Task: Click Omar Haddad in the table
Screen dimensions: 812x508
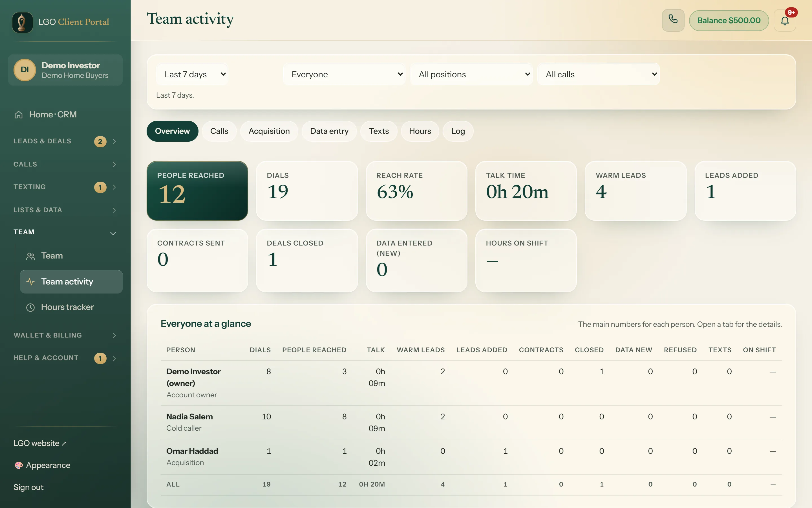Action: tap(192, 451)
